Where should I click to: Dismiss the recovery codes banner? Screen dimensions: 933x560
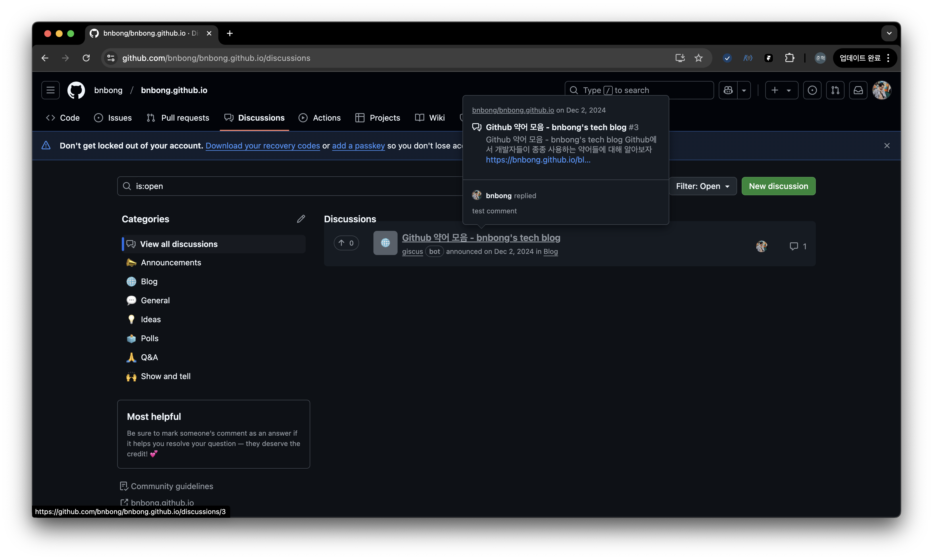coord(887,146)
